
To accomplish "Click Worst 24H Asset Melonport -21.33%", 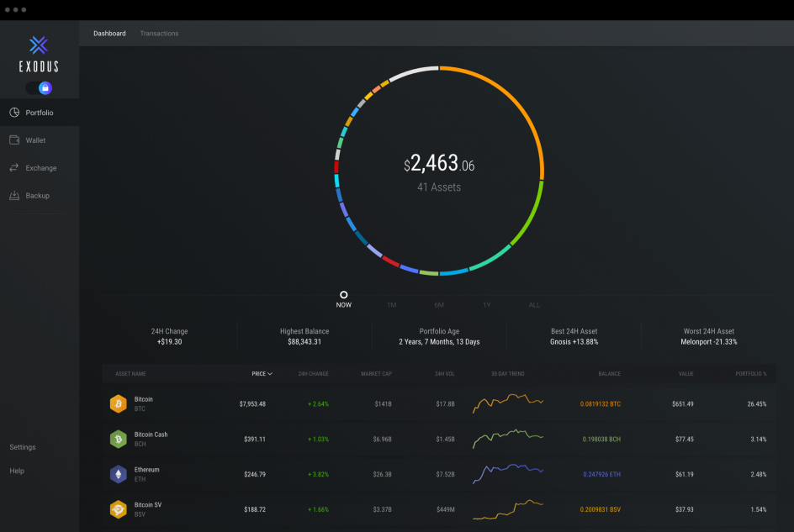I will click(709, 337).
